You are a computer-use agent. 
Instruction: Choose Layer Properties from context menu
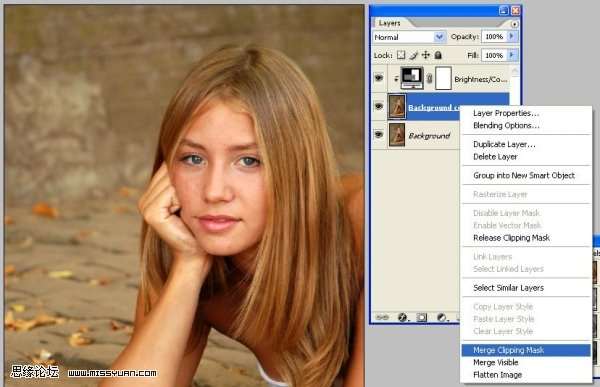[506, 113]
